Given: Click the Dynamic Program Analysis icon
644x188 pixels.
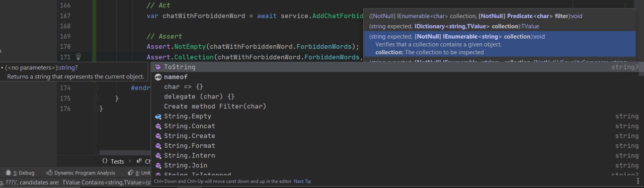Looking at the screenshot, I should (x=49, y=173).
